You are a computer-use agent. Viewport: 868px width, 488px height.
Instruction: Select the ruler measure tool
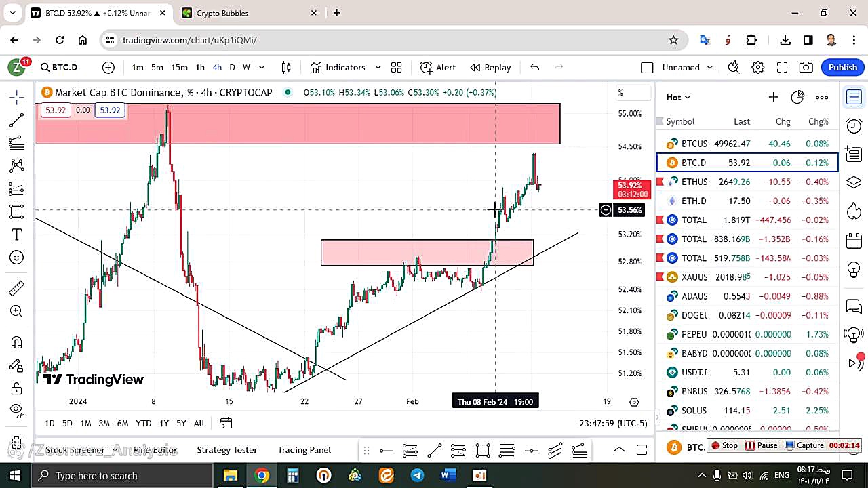(17, 289)
